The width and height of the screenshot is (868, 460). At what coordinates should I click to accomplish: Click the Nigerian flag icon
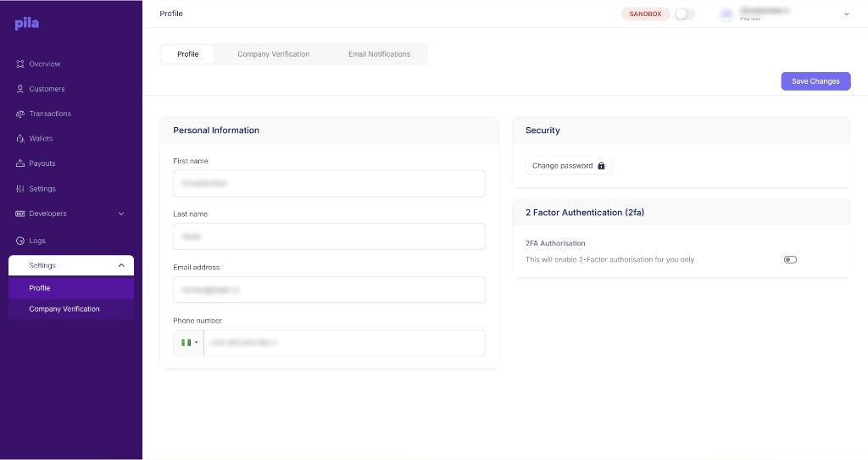click(x=186, y=342)
